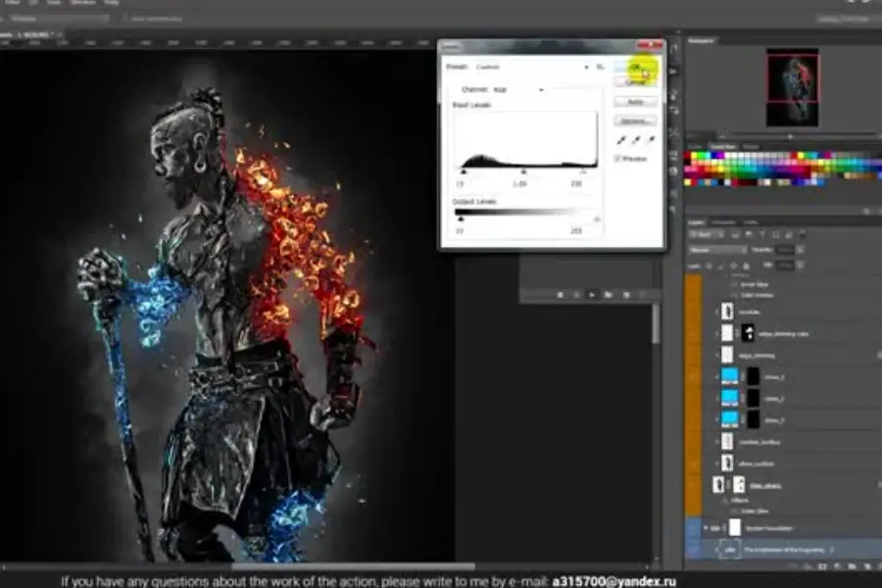Click the first blue solid color layer thumbnail
Image resolution: width=882 pixels, height=588 pixels.
730,376
